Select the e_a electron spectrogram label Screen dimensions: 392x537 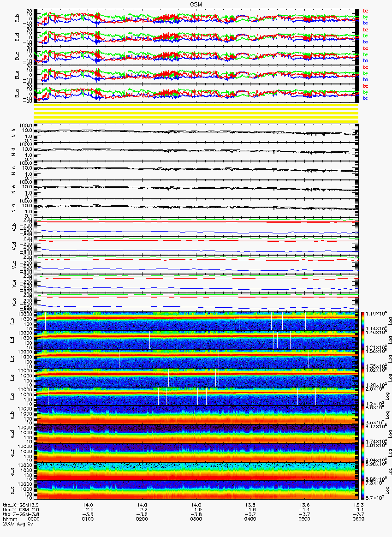12,491
